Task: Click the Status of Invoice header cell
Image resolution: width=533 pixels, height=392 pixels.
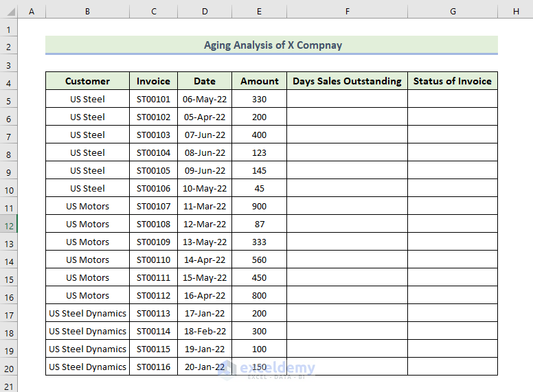Action: 452,81
